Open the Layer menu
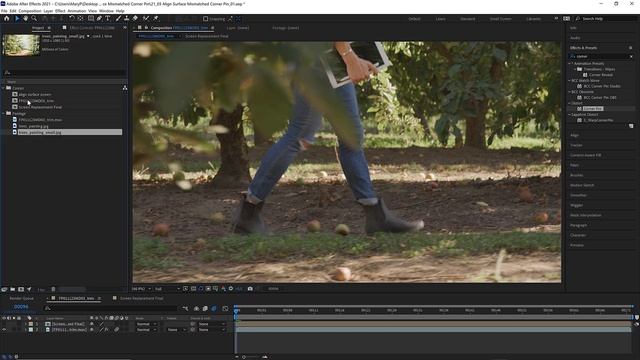The image size is (640, 360). coord(48,11)
